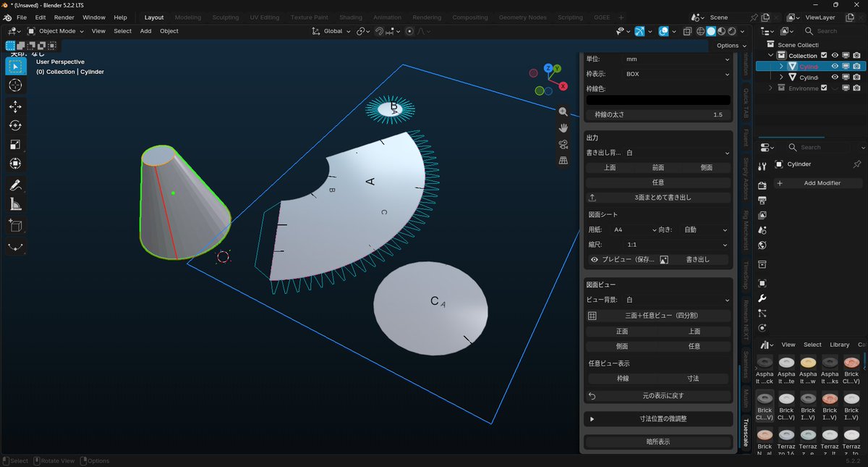
Task: Switch to the Sculpting workspace tab
Action: tap(225, 17)
